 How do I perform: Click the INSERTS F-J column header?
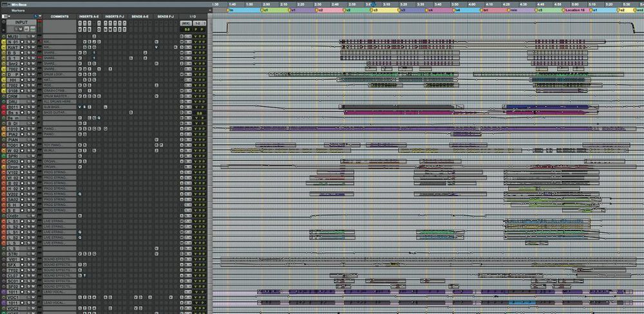(115, 17)
